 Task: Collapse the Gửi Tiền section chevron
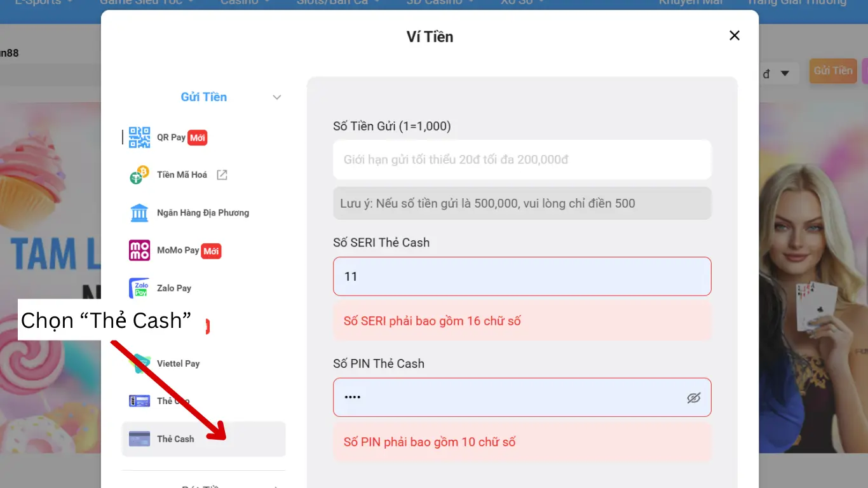(x=276, y=97)
